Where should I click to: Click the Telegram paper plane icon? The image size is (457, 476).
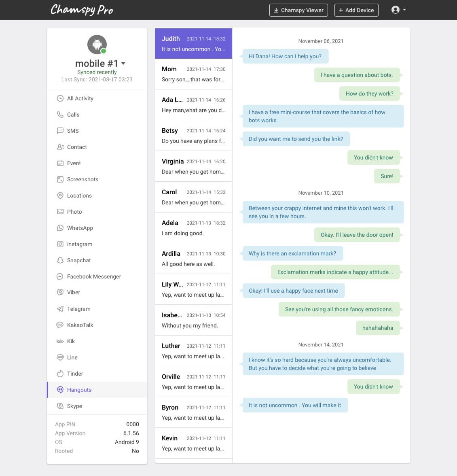pyautogui.click(x=60, y=309)
